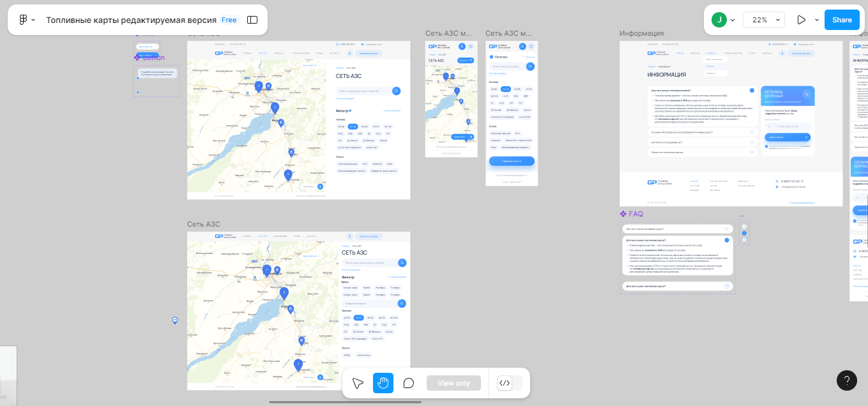Click the file title Топливные карты
The image size is (868, 406).
pos(131,20)
